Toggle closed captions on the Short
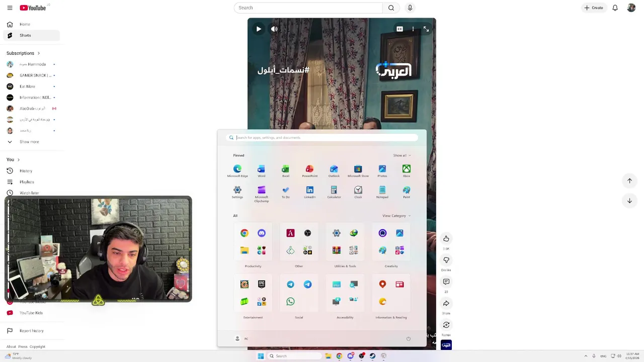This screenshot has width=644, height=362. tap(399, 29)
